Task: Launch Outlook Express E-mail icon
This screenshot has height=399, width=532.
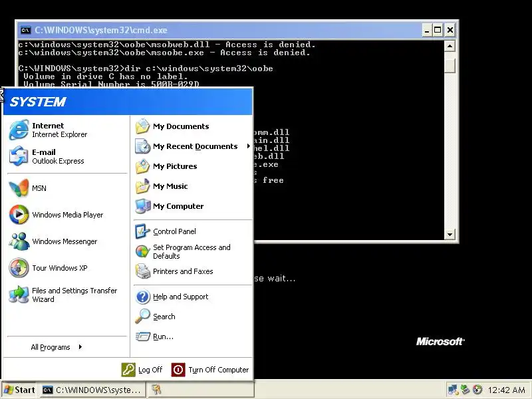Action: 19,156
